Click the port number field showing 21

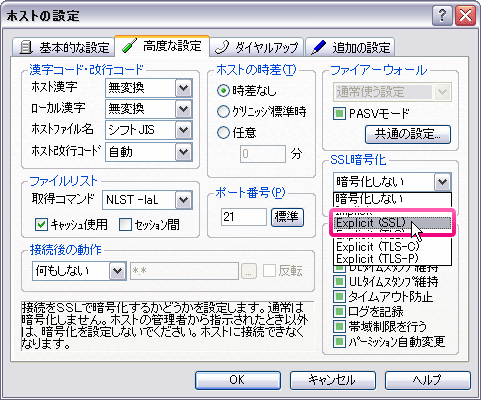[244, 217]
